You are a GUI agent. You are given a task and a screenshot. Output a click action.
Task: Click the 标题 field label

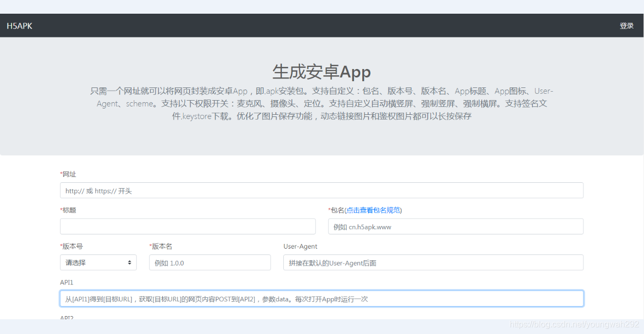pyautogui.click(x=68, y=210)
